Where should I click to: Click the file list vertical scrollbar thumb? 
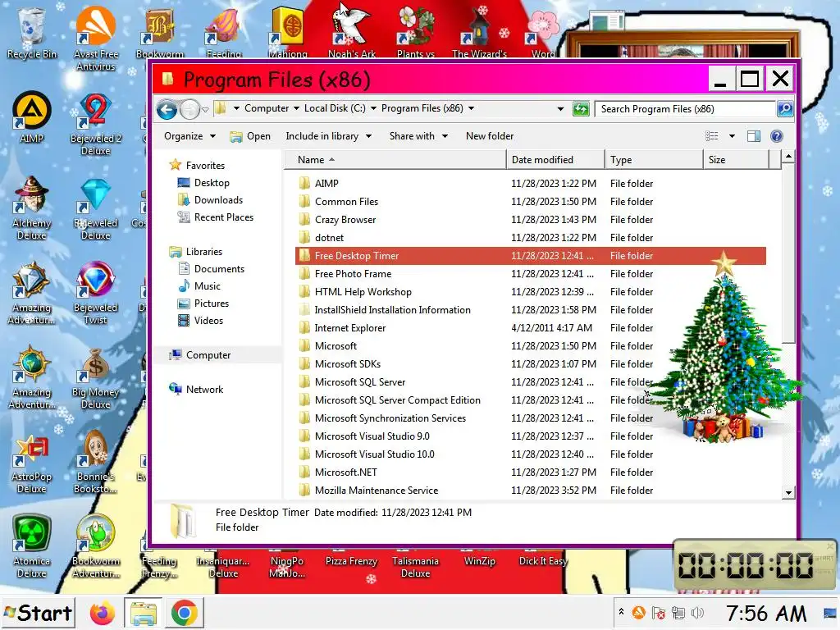click(788, 254)
